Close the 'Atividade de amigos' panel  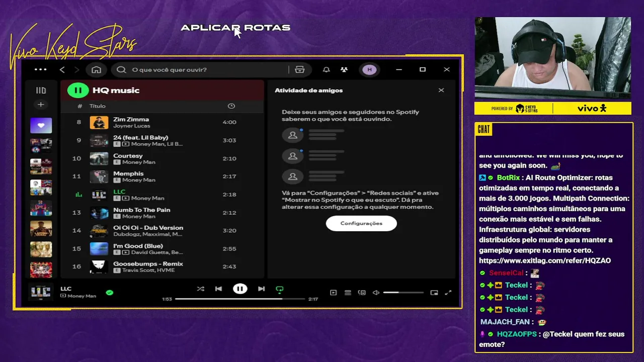coord(441,90)
